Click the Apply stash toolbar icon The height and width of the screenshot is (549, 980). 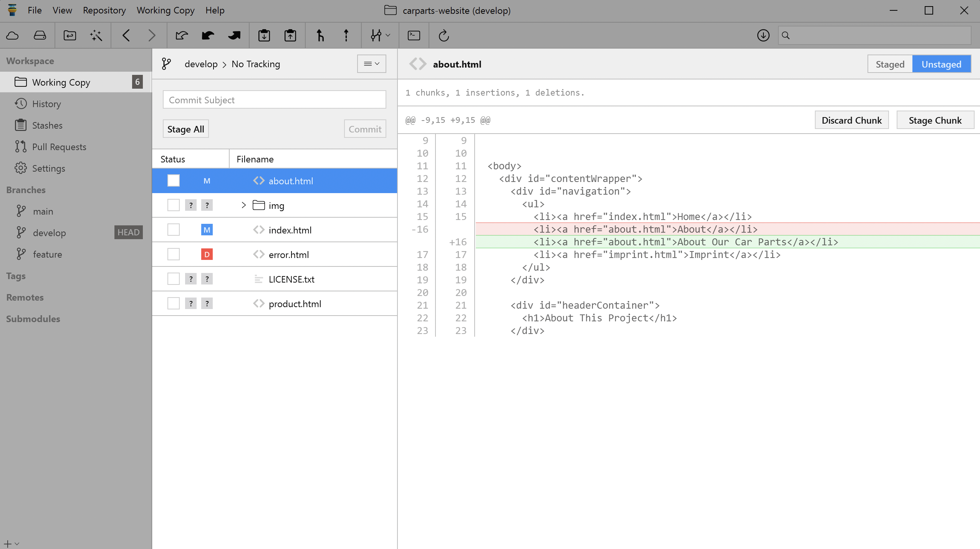pyautogui.click(x=290, y=36)
